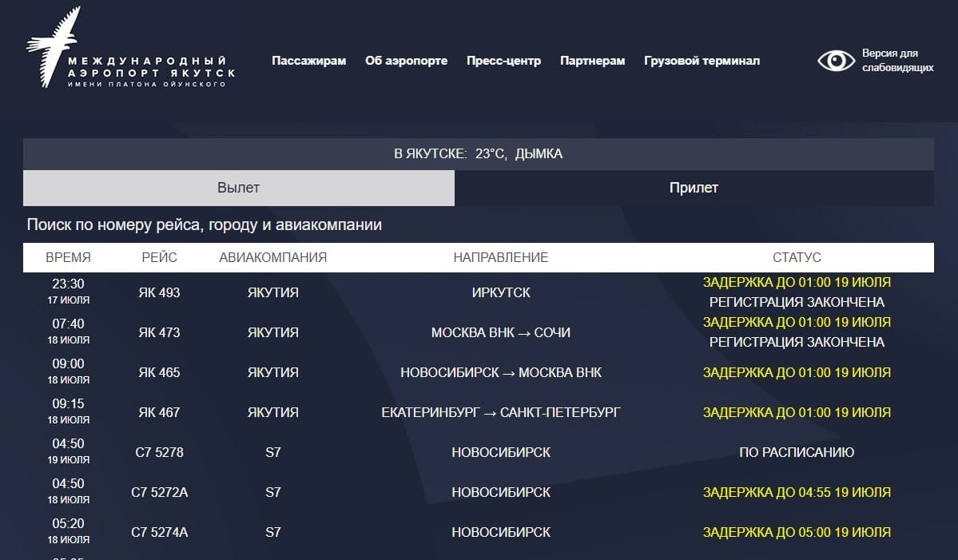Image resolution: width=958 pixels, height=560 pixels.
Task: Click departure time 04:50 19 июля
Action: coord(69,451)
